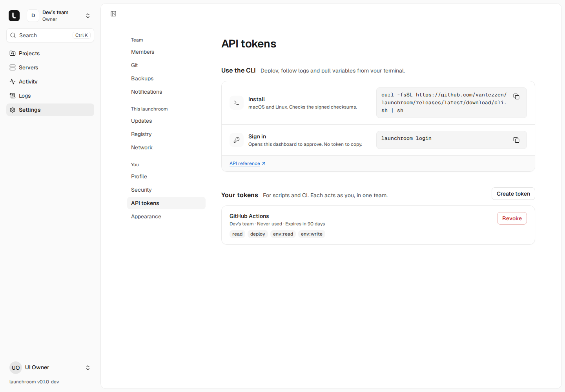Go to Profile settings
Viewport: 565px width, 392px height.
[x=166, y=176]
